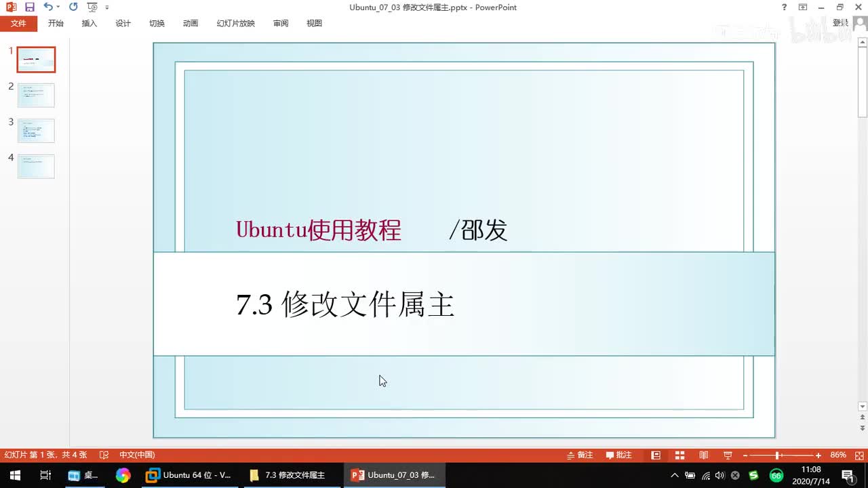Open Task View in taskbar
This screenshot has width=868, height=488.
(45, 475)
